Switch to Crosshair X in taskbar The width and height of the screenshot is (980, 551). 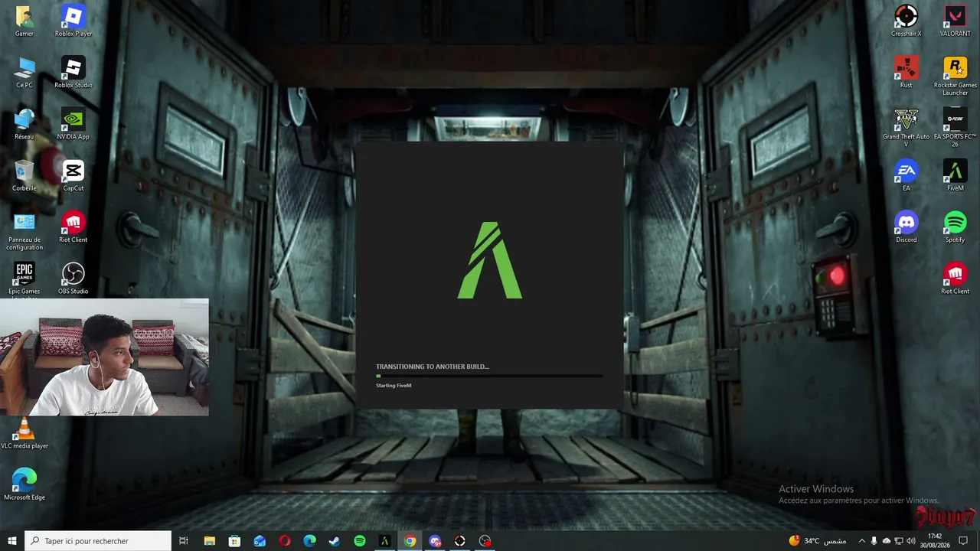459,541
